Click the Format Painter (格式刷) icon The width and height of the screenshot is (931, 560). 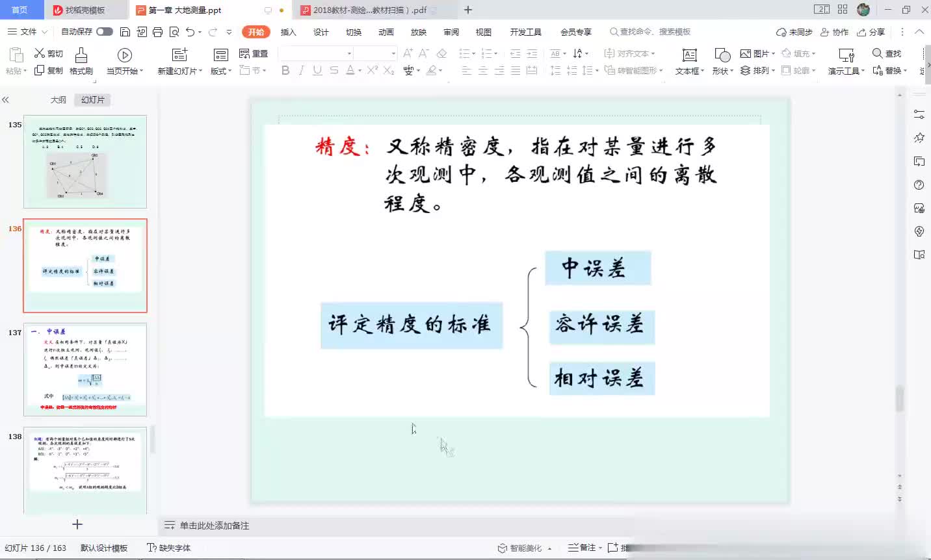click(81, 56)
